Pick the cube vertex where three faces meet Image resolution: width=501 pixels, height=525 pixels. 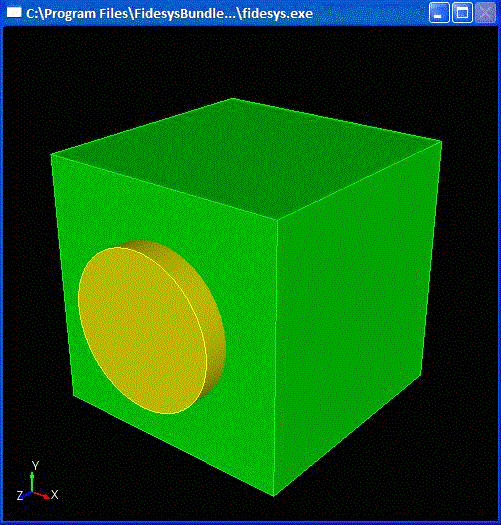277,220
